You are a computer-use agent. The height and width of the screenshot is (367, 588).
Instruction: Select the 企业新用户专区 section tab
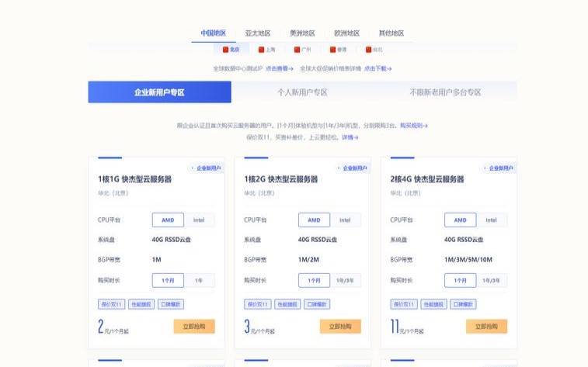click(x=160, y=92)
